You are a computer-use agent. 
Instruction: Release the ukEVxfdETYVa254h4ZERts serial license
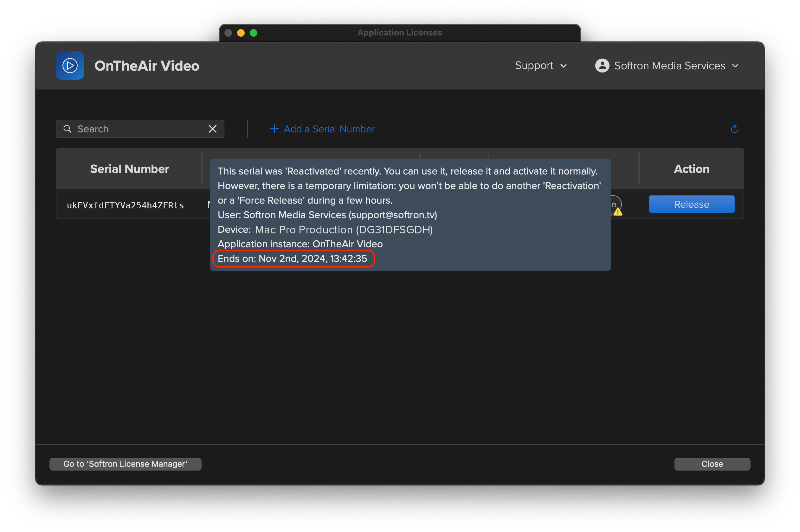tap(692, 204)
